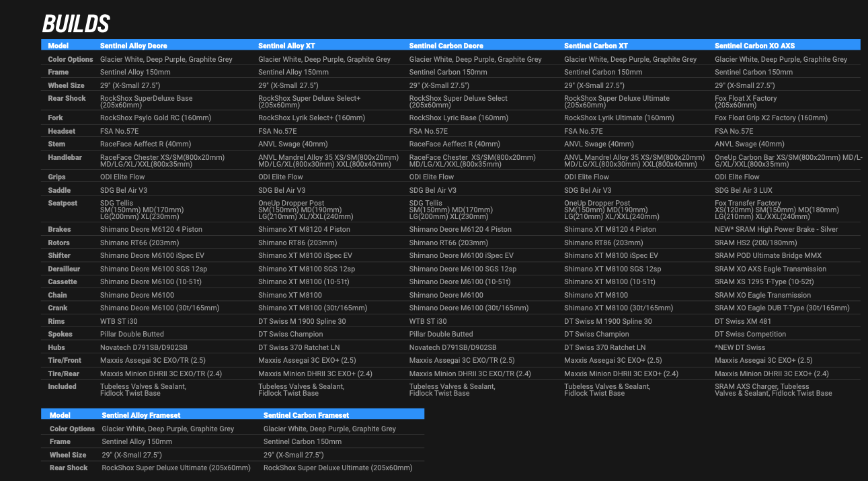Click Pillar Double Butted under Sentinel Carbon Deore
Viewport: 868px width, 481px height.
tap(441, 334)
